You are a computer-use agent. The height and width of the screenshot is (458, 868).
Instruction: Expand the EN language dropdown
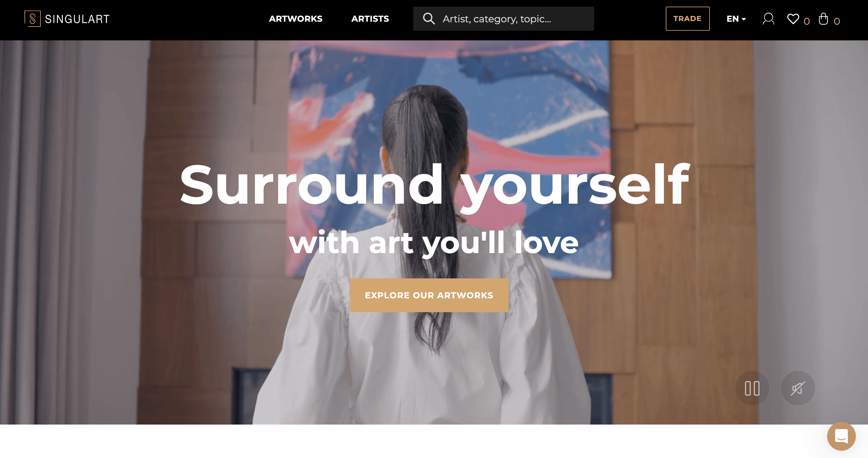tap(736, 19)
